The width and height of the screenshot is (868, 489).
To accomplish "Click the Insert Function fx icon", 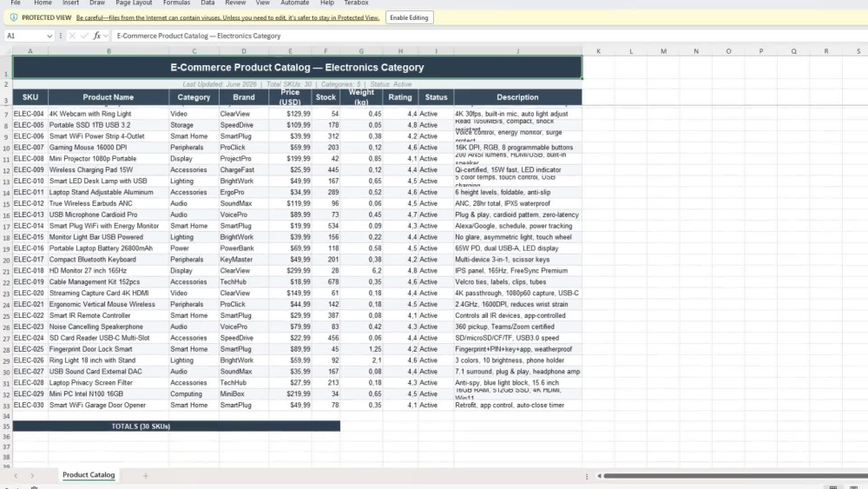I will 97,36.
